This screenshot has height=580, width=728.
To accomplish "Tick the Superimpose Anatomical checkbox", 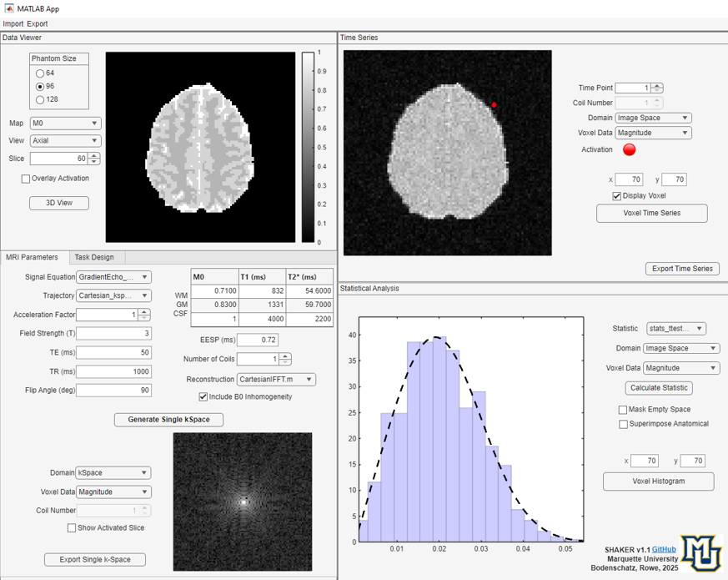I will coord(623,424).
